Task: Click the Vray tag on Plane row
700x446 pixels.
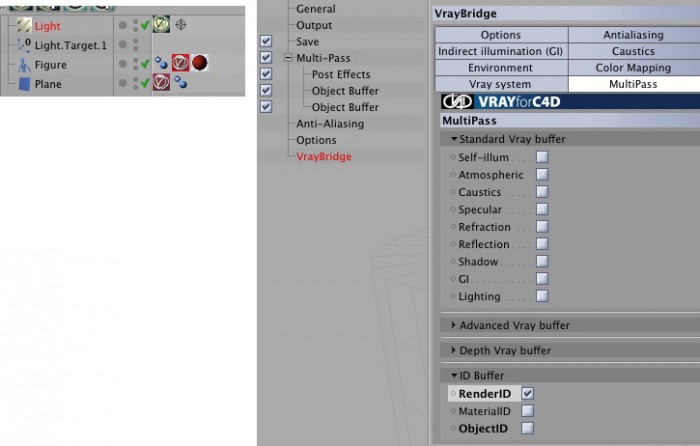Action: click(x=161, y=82)
